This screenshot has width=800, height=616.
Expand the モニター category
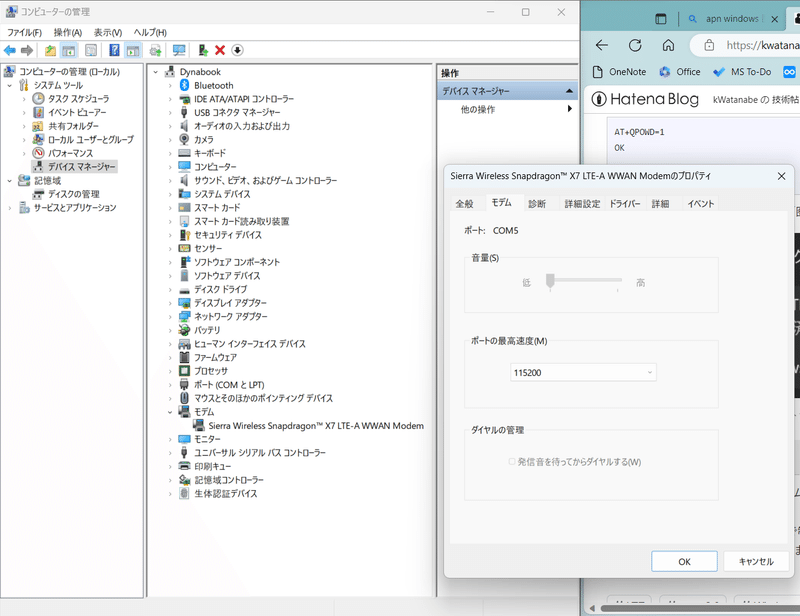coord(170,439)
